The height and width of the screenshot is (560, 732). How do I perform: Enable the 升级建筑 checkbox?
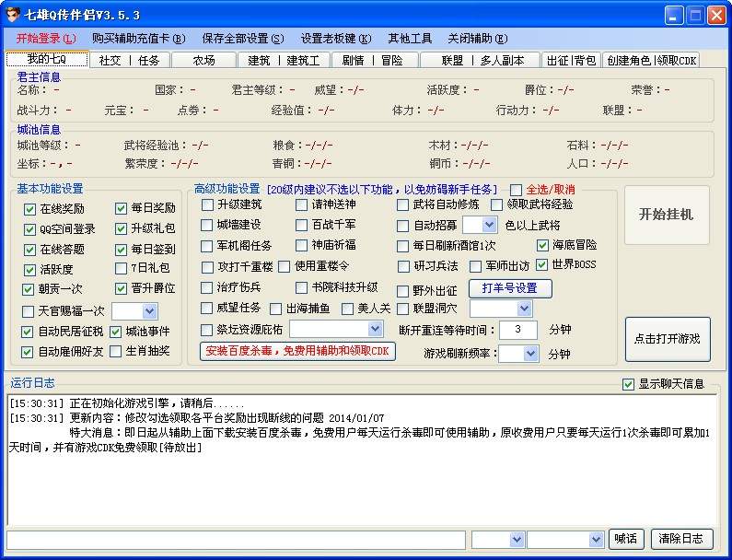[x=207, y=205]
